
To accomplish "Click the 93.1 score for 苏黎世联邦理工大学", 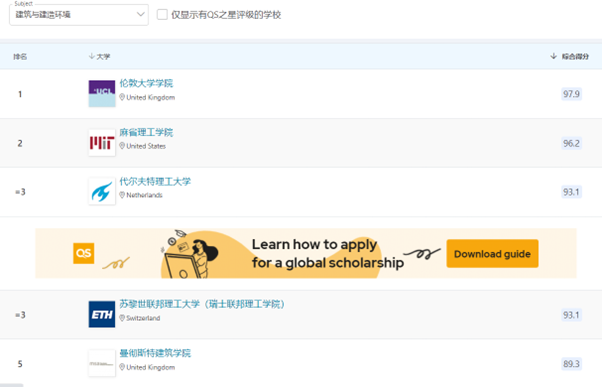I will pos(571,315).
